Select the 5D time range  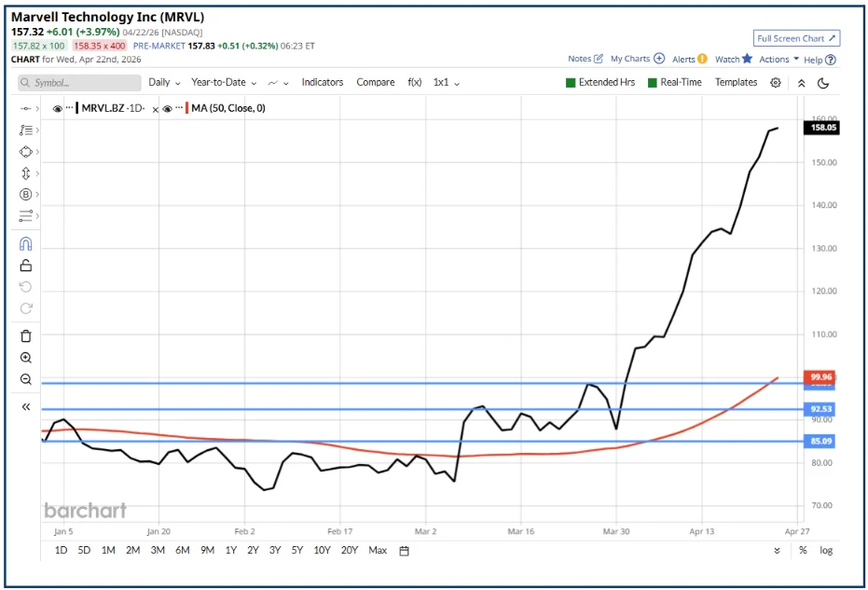[84, 550]
